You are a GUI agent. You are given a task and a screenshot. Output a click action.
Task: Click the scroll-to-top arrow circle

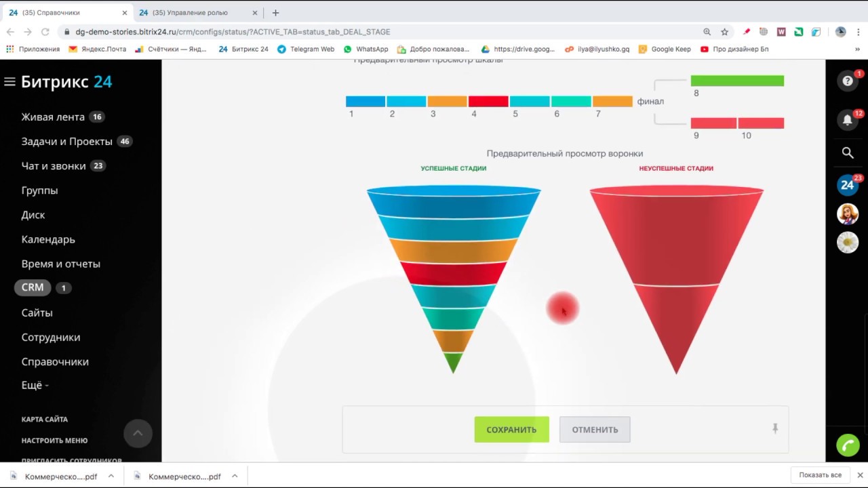pyautogui.click(x=138, y=433)
